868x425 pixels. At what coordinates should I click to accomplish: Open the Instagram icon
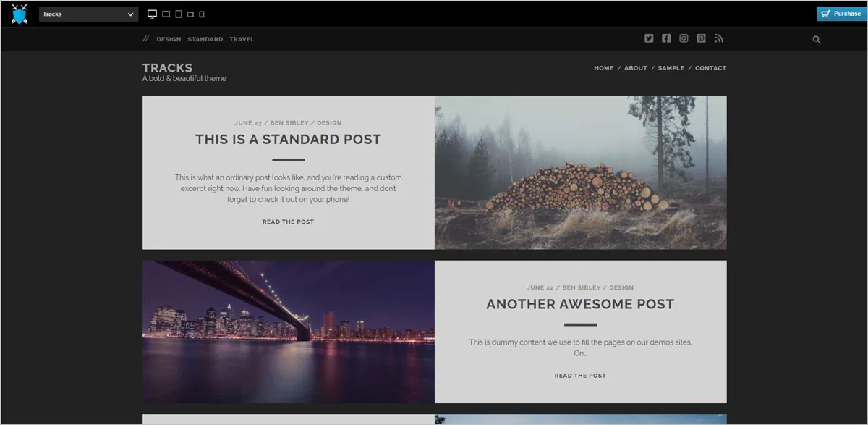coord(684,38)
